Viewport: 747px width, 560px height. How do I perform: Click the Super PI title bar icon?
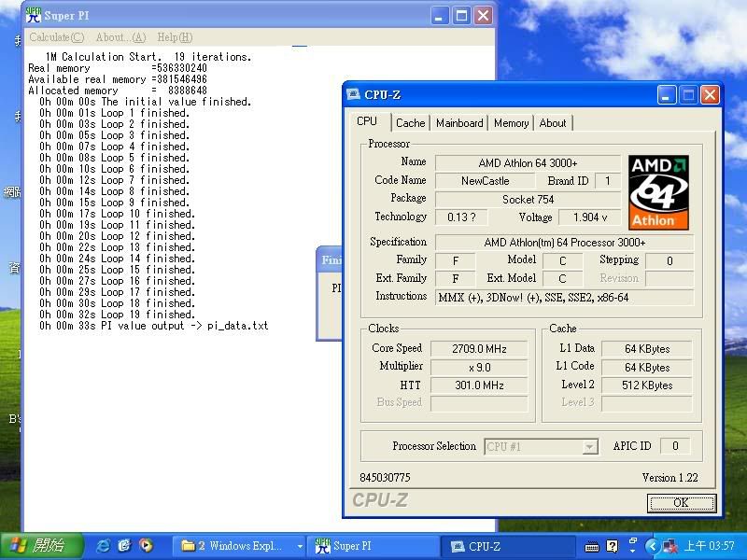pos(33,15)
